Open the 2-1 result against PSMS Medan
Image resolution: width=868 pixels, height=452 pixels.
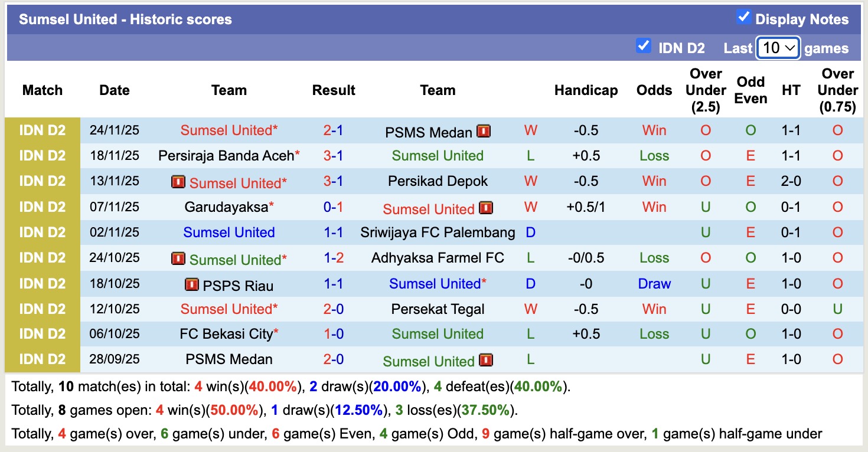pos(333,130)
